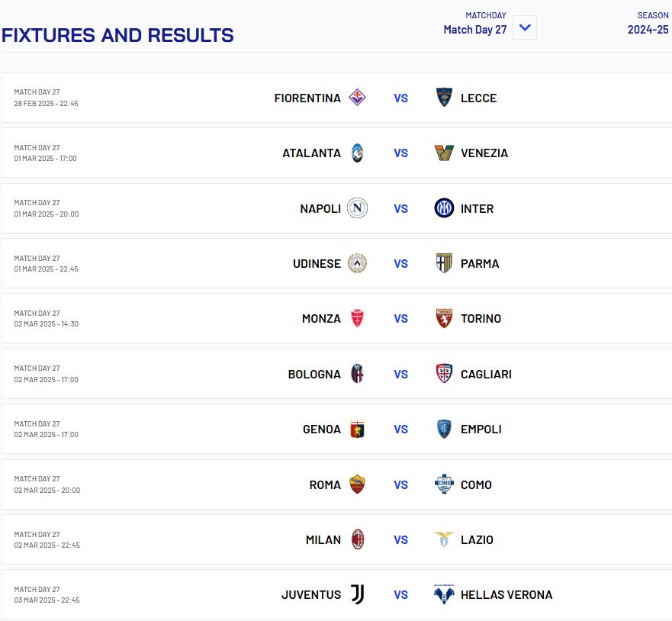Click the Lazio eagle badge
This screenshot has height=621, width=672.
(444, 539)
